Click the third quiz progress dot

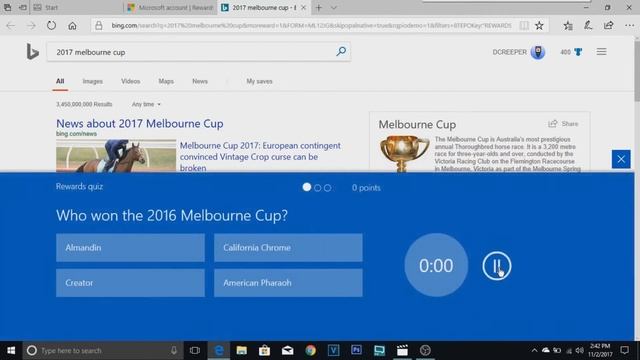point(327,188)
